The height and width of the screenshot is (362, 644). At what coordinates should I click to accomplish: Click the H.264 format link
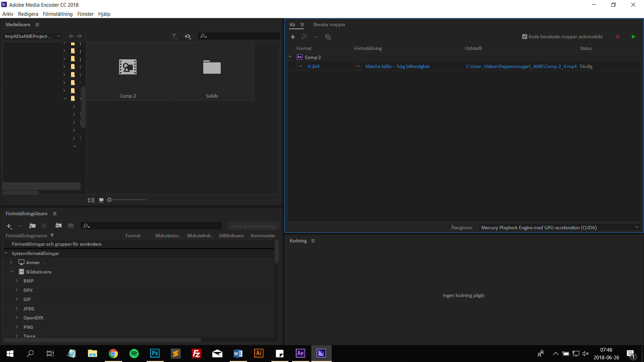(313, 66)
